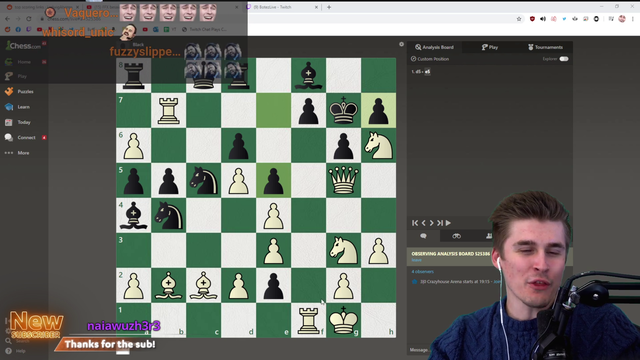
Task: Click the Chess.com logo
Action: tap(23, 46)
